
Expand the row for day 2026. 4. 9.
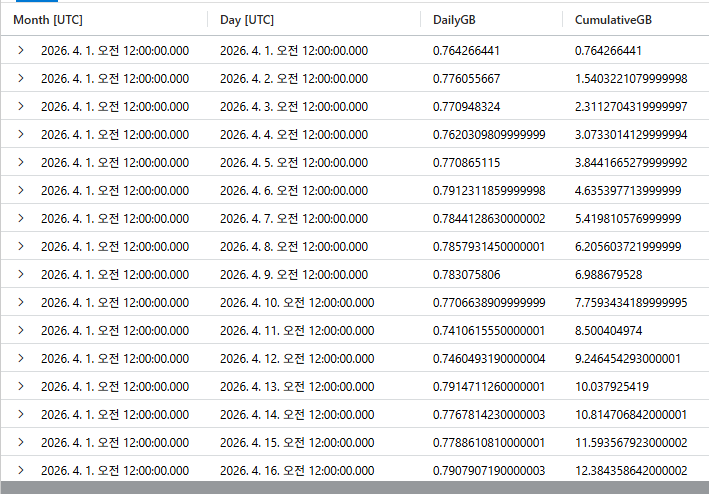[21, 274]
